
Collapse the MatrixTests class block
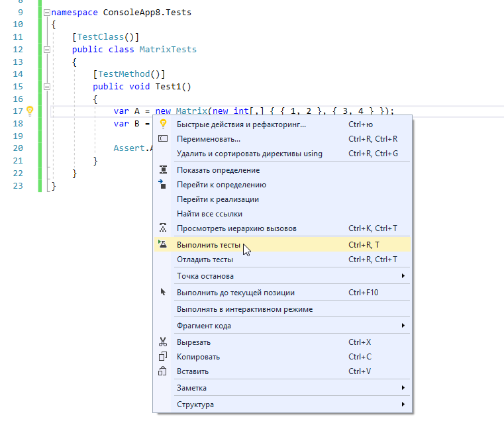pyautogui.click(x=47, y=50)
